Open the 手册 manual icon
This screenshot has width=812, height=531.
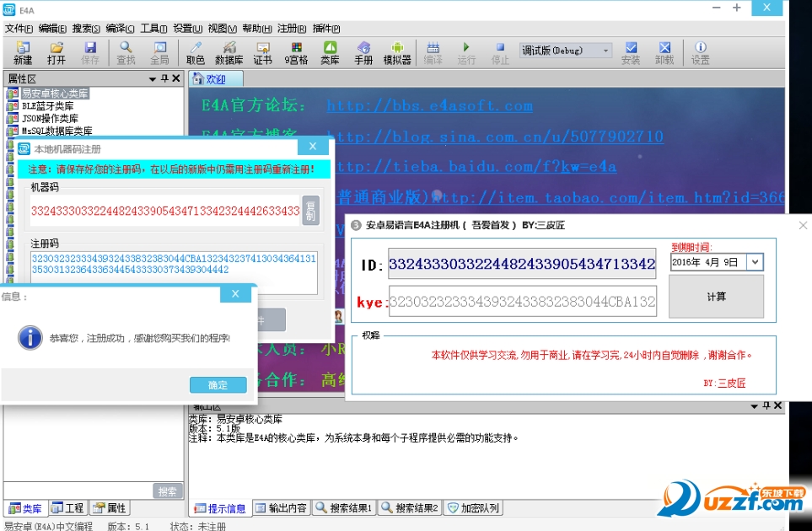click(363, 52)
